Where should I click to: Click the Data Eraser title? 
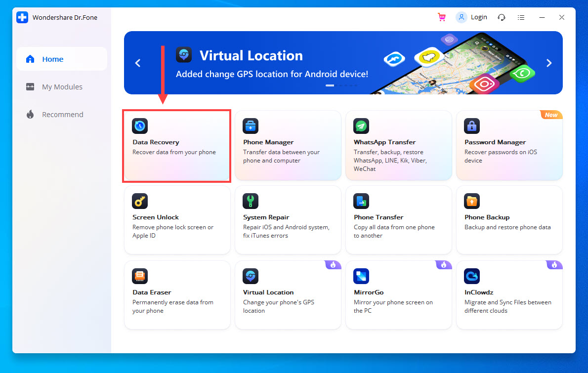pyautogui.click(x=152, y=292)
